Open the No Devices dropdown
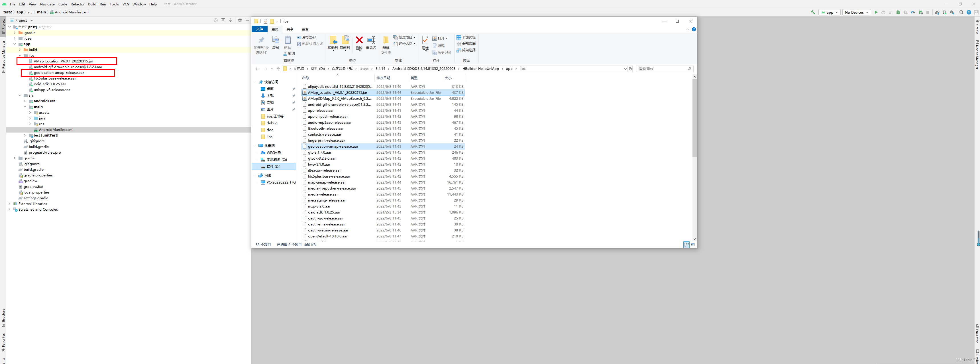980x364 pixels. click(x=856, y=12)
